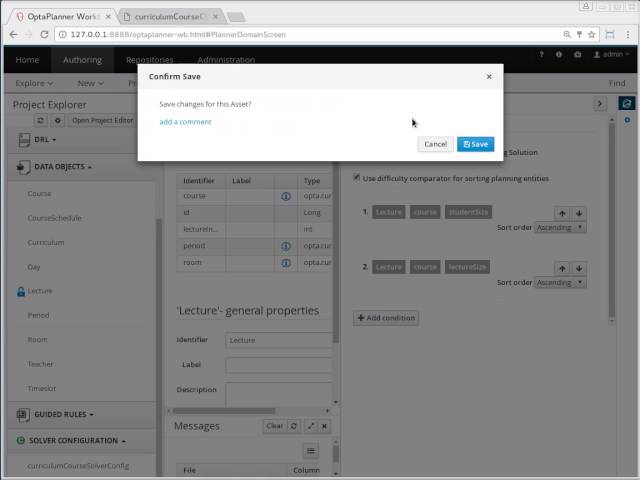
Task: Select Timeslot data object
Action: pos(42,388)
